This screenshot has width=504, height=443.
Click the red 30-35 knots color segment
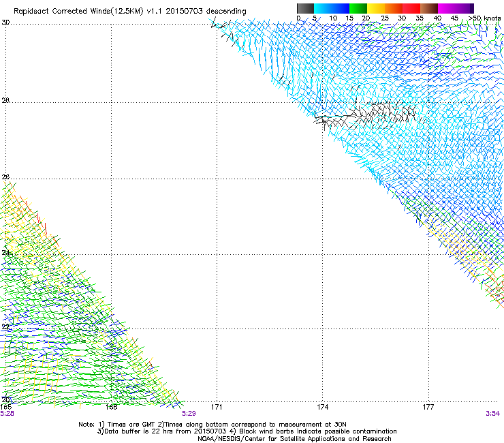411,8
